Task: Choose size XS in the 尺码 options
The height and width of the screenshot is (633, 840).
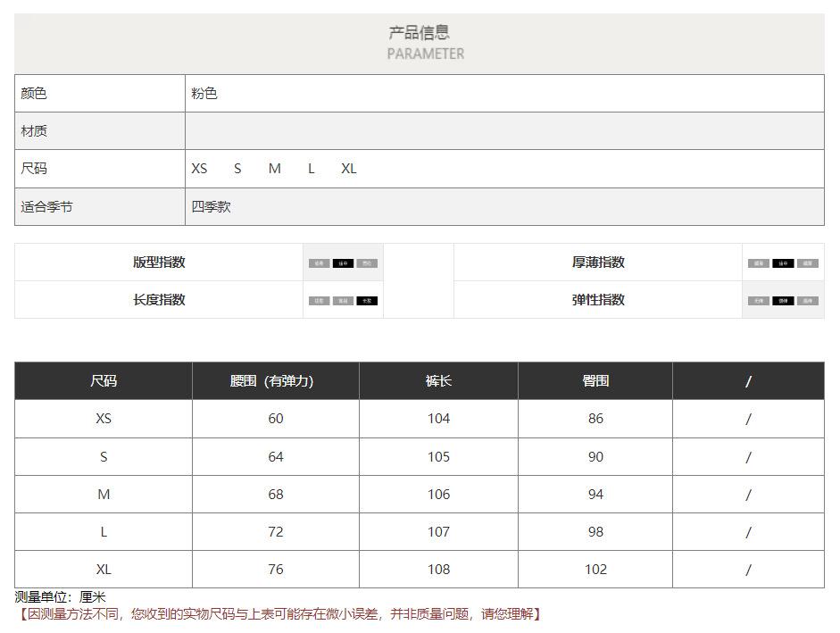Action: [x=199, y=169]
